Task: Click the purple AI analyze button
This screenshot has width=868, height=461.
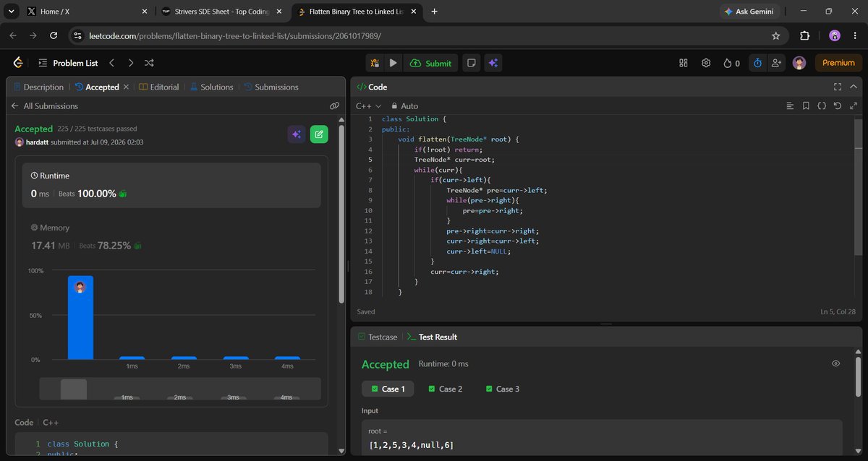Action: coord(296,134)
